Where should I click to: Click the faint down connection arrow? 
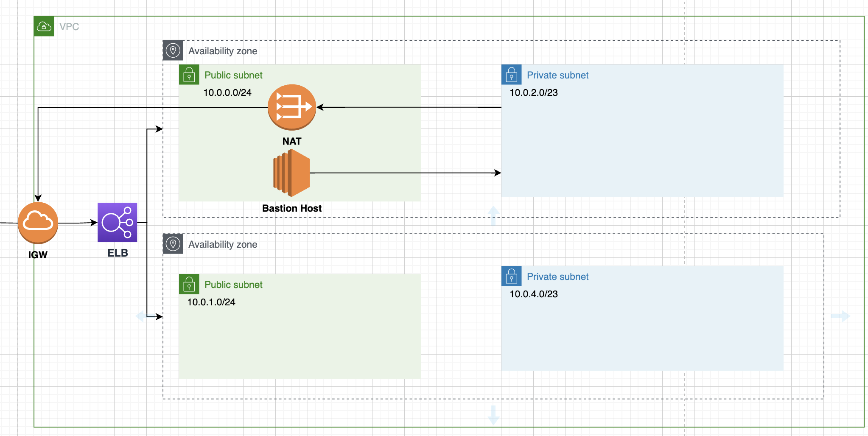(x=493, y=415)
